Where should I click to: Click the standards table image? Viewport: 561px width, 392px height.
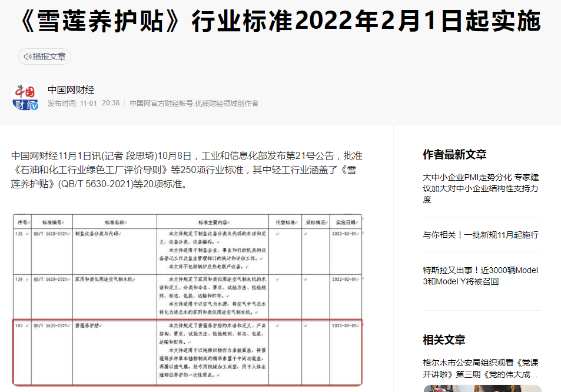[x=187, y=300]
